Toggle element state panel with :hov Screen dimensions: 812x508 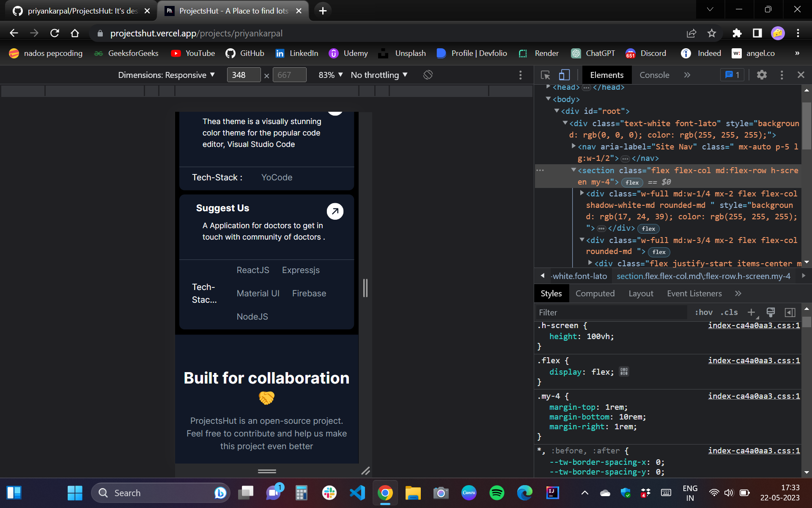tap(703, 312)
